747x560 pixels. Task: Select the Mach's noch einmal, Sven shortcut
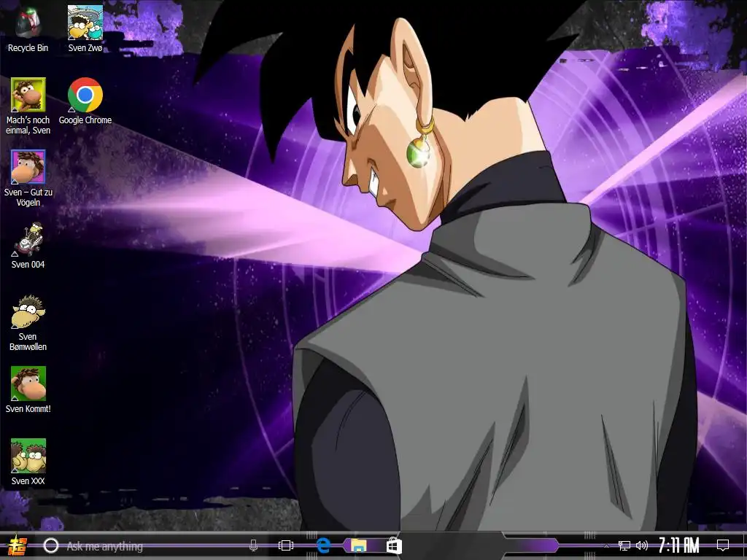28,106
